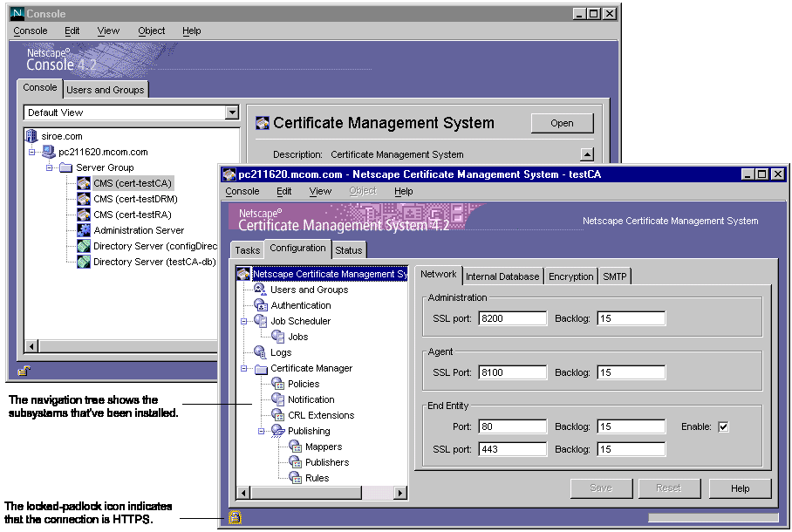Open the Encryption tab
The height and width of the screenshot is (532, 792).
coord(570,276)
